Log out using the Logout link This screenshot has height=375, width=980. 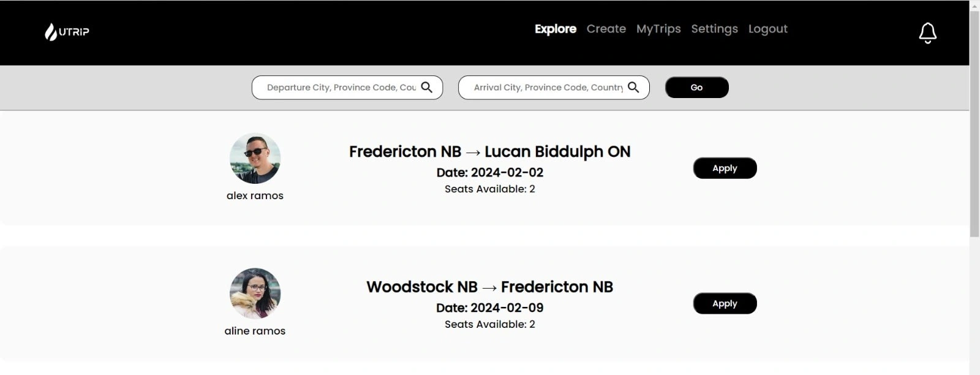point(768,29)
